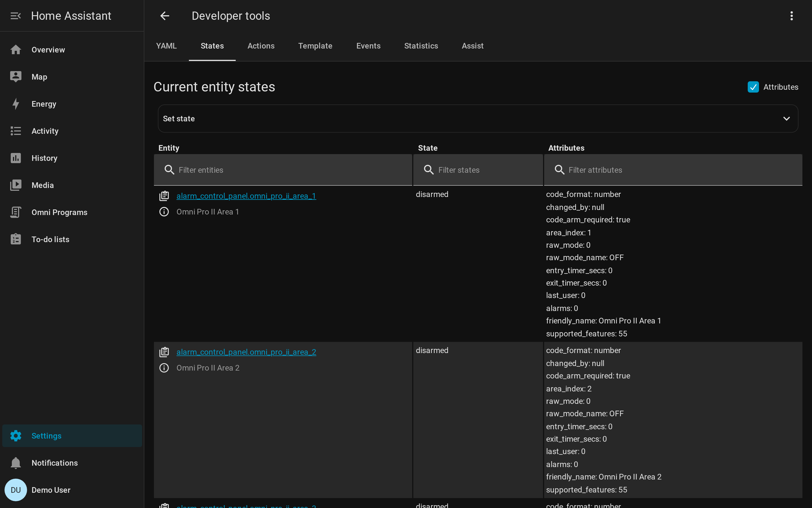812x508 pixels.
Task: Open the Actions tab
Action: 261,46
